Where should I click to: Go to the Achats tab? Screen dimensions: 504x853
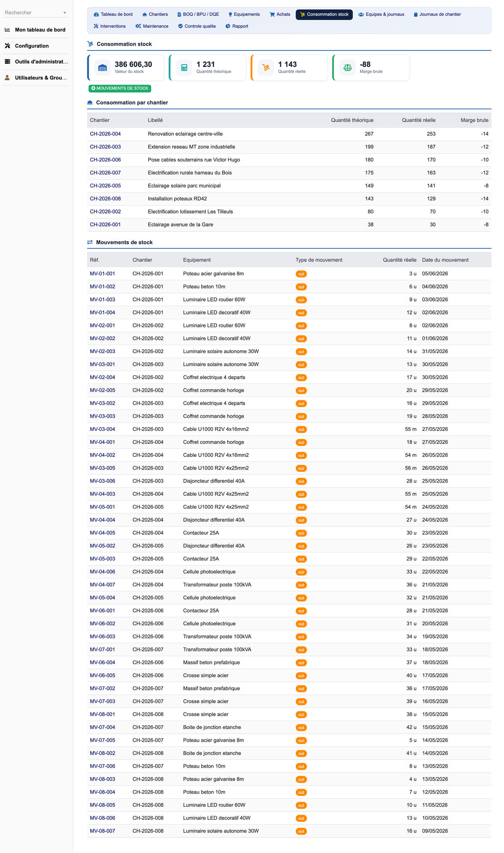280,14
